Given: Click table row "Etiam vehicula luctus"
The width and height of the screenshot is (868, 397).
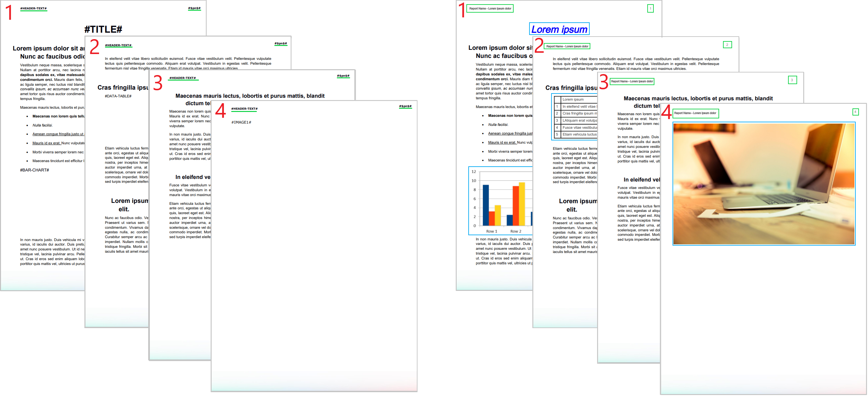Looking at the screenshot, I should pyautogui.click(x=575, y=134).
